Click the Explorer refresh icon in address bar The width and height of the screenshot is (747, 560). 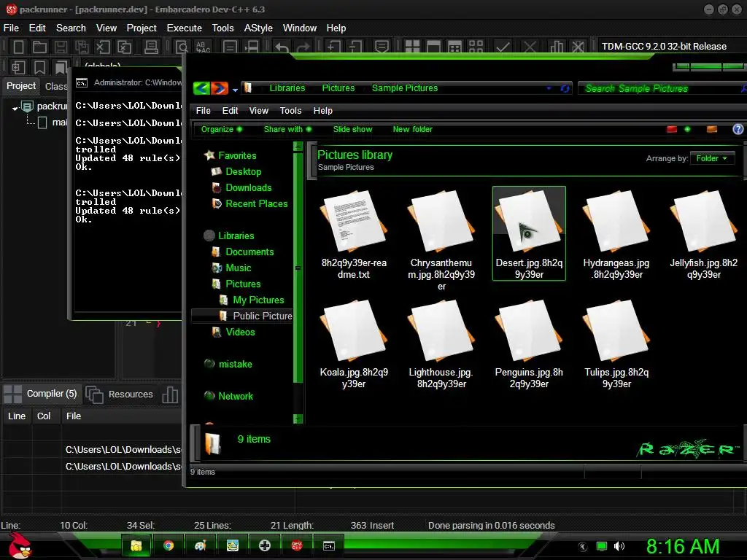pos(565,88)
